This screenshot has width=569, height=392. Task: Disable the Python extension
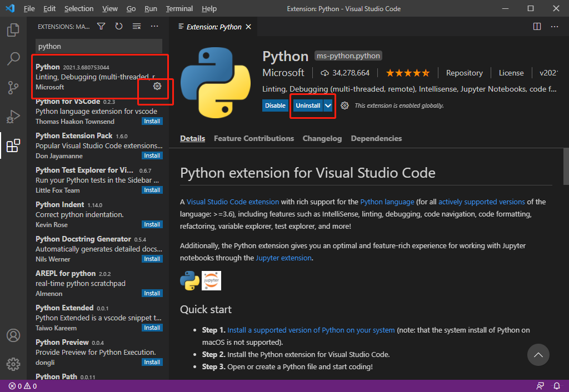pos(275,105)
